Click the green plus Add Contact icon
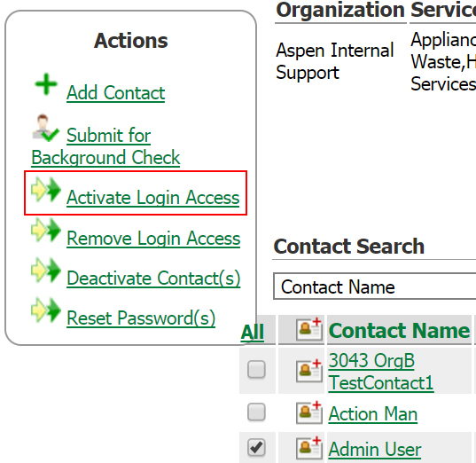This screenshot has width=476, height=463. pyautogui.click(x=46, y=84)
